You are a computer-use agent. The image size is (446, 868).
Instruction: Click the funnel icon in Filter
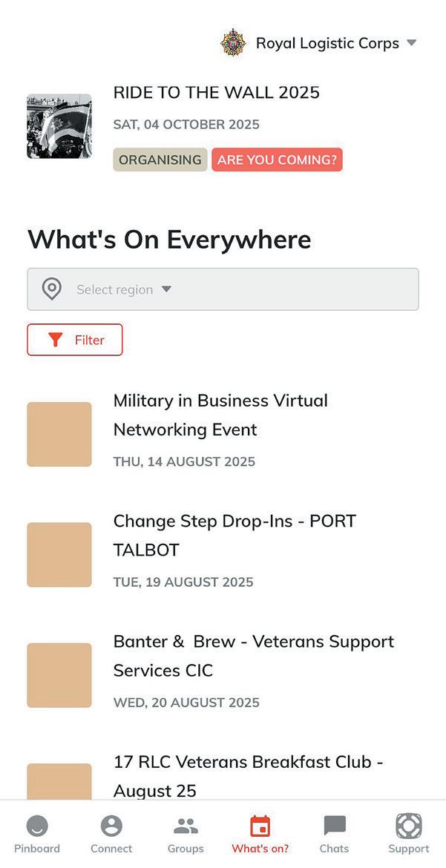55,340
